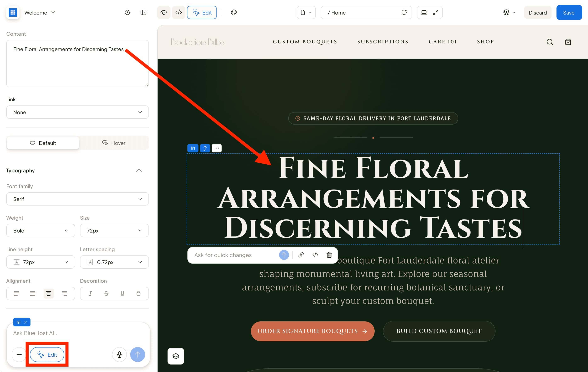Toggle Edit mode in top toolbar
Viewport: 588px width, 372px height.
(202, 12)
